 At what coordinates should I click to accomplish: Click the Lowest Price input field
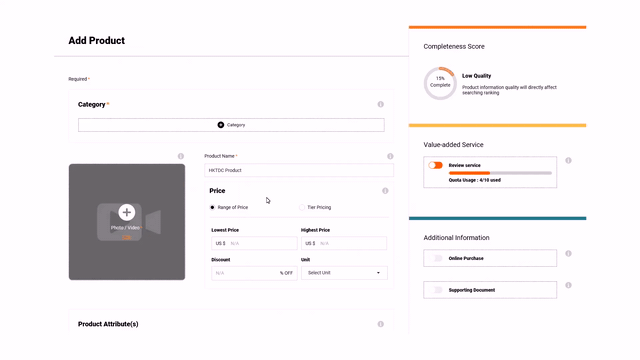(x=254, y=243)
